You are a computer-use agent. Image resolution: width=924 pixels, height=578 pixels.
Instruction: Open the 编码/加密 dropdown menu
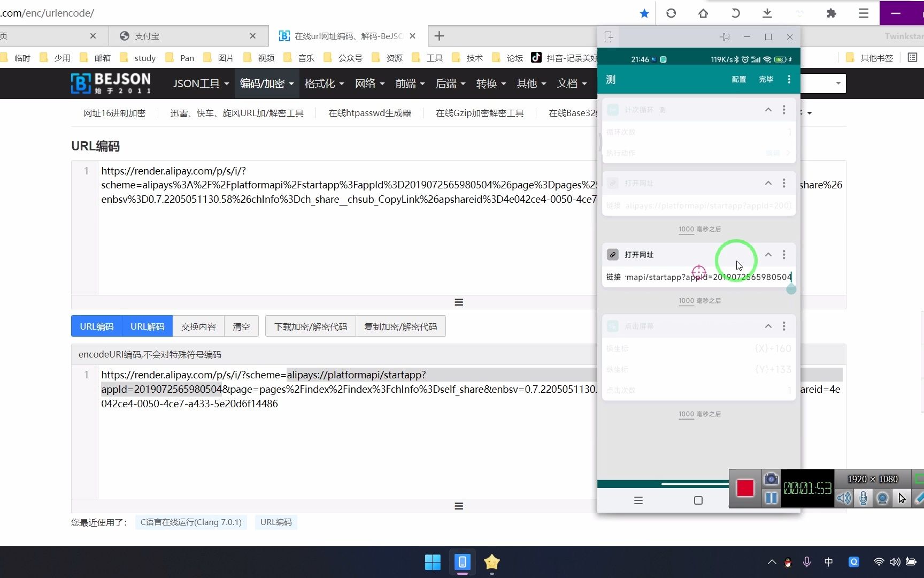pos(266,83)
